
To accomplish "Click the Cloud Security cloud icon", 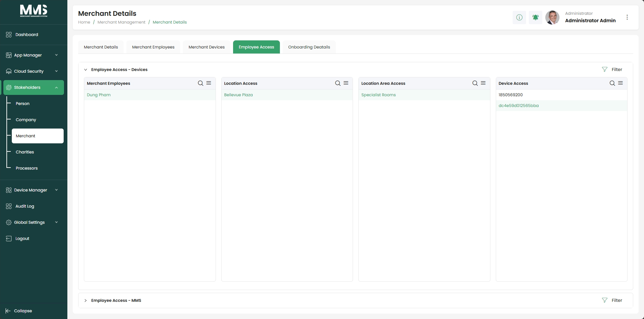I will click(x=9, y=71).
